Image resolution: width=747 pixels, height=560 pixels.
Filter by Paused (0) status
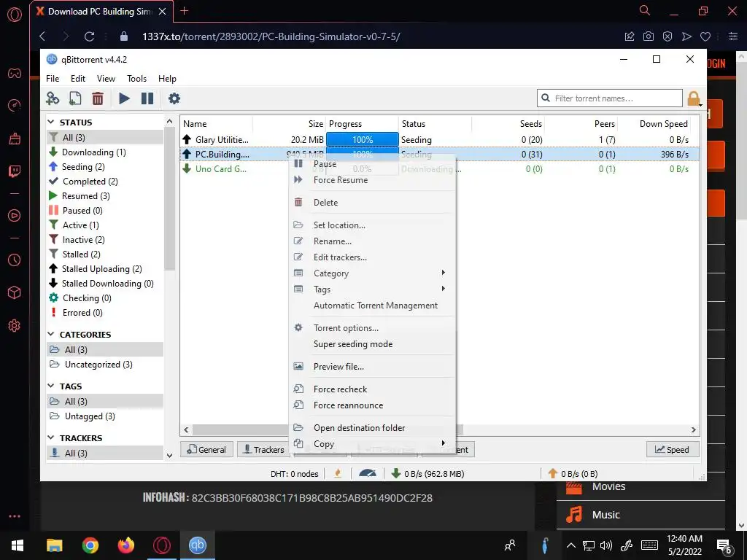click(x=105, y=211)
